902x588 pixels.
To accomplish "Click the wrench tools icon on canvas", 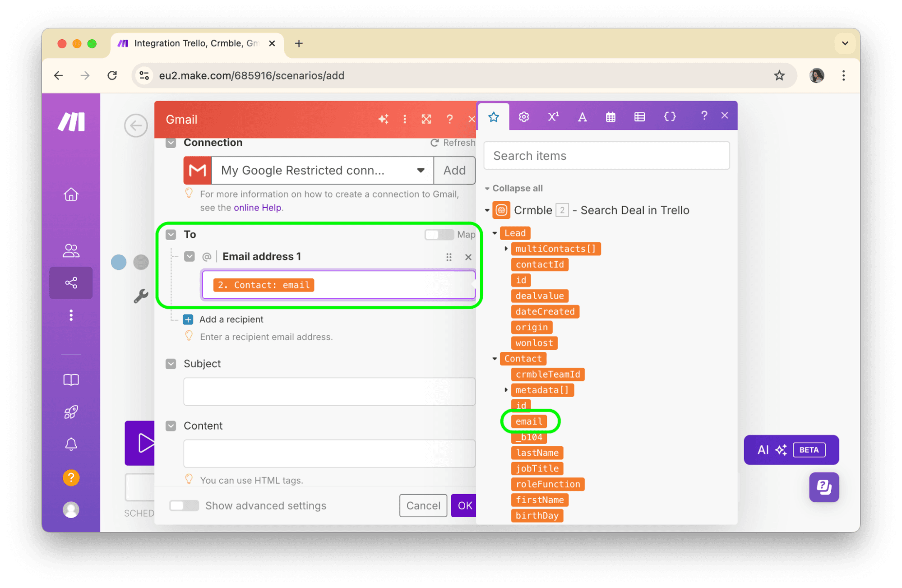I will pos(141,296).
